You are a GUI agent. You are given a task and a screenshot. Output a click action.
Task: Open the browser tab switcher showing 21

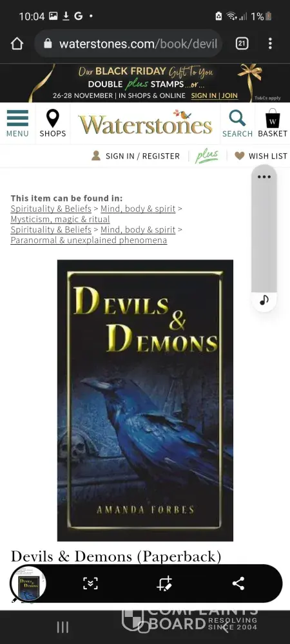click(242, 44)
